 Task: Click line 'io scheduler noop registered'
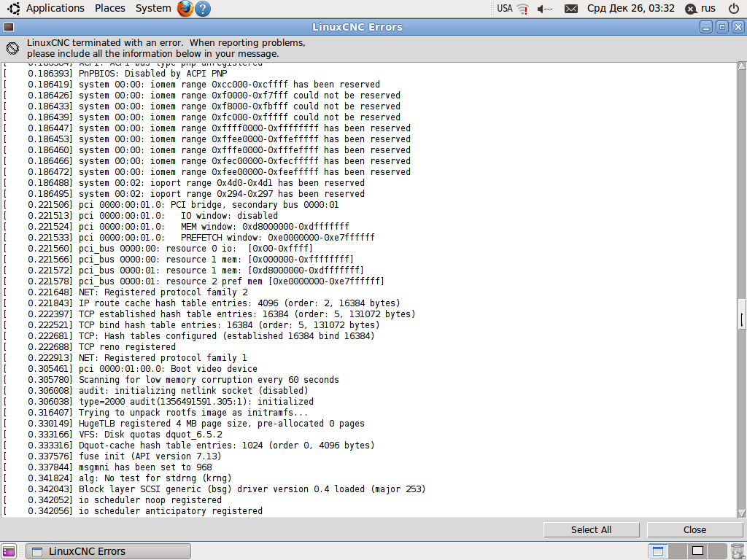pyautogui.click(x=150, y=500)
